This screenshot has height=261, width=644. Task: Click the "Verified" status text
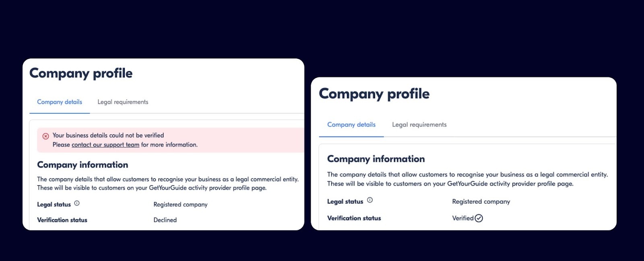(x=463, y=218)
